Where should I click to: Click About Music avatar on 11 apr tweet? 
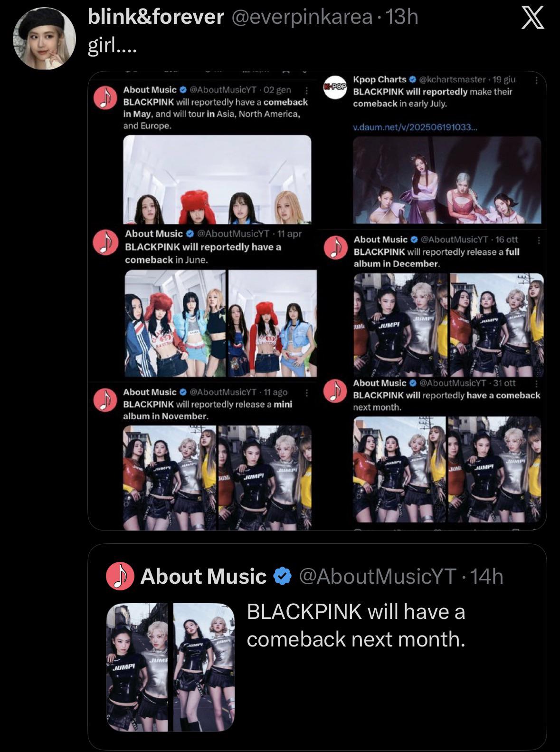point(106,242)
